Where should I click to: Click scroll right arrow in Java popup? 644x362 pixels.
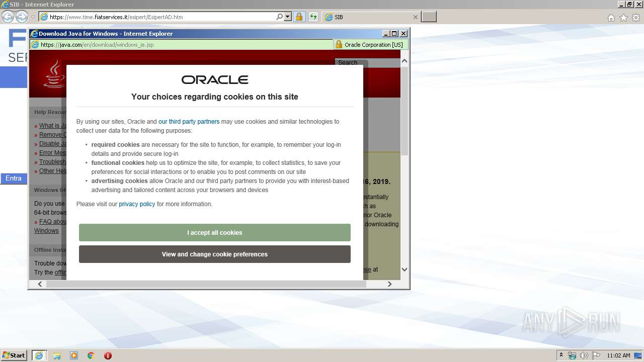pos(389,284)
